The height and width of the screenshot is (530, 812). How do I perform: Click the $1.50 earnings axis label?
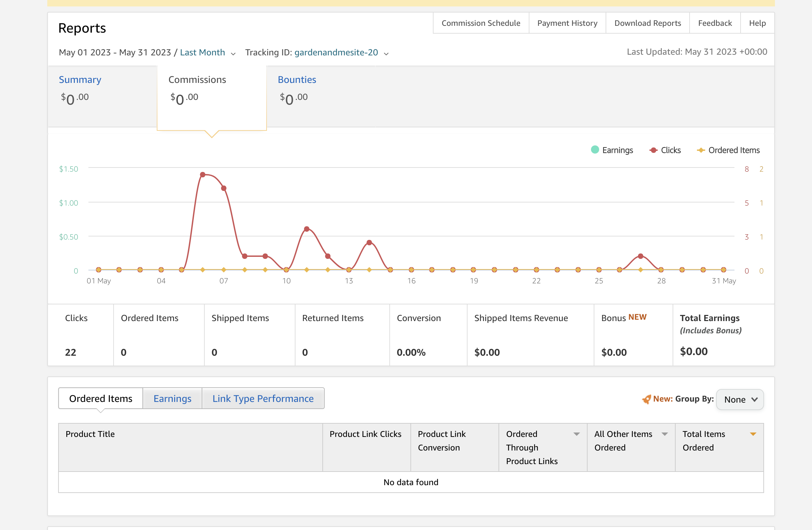69,169
